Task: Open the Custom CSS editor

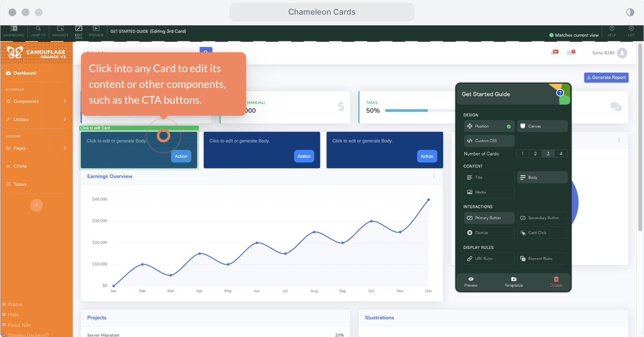Action: coord(489,141)
